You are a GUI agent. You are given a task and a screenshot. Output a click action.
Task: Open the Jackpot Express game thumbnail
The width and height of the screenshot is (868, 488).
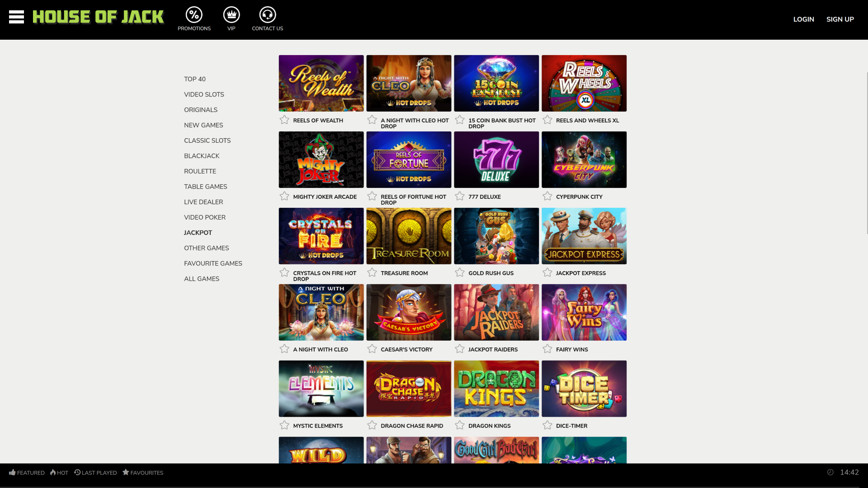(x=584, y=235)
